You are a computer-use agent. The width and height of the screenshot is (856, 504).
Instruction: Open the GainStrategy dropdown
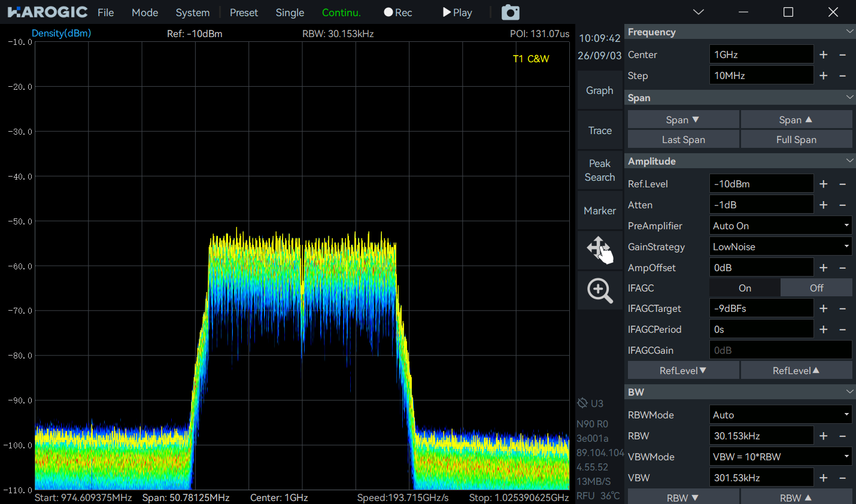[781, 247]
